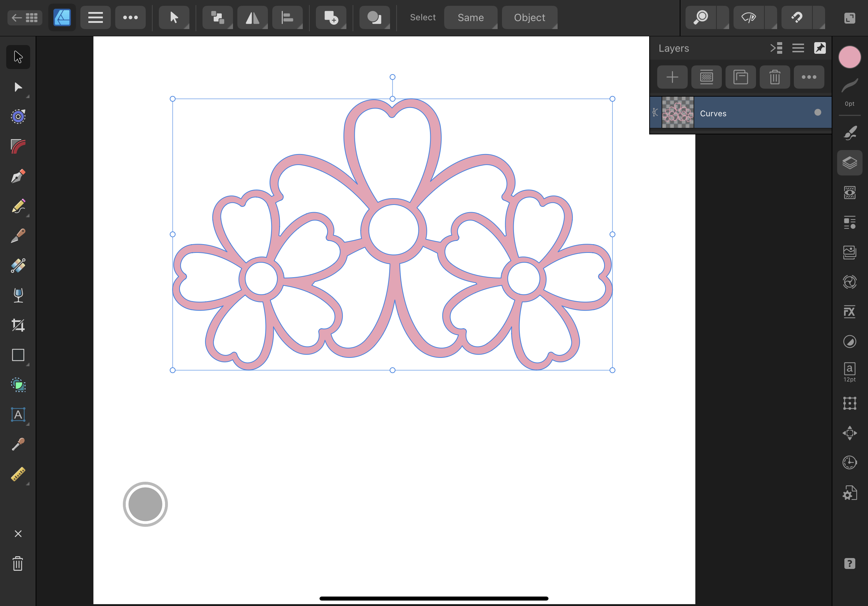This screenshot has height=606, width=868.
Task: Select the Measure ruler tool
Action: coord(18,474)
